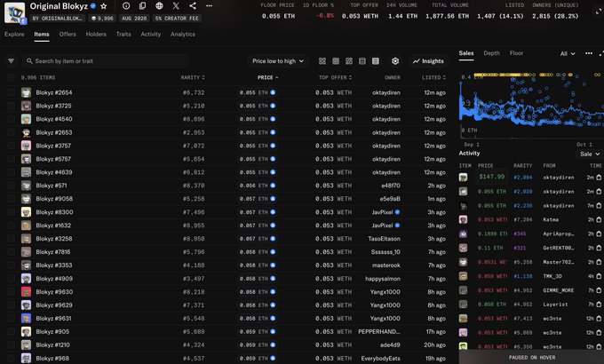
Task: Click rarity #8,955 of Blokyz #1632
Action: [x=194, y=226]
